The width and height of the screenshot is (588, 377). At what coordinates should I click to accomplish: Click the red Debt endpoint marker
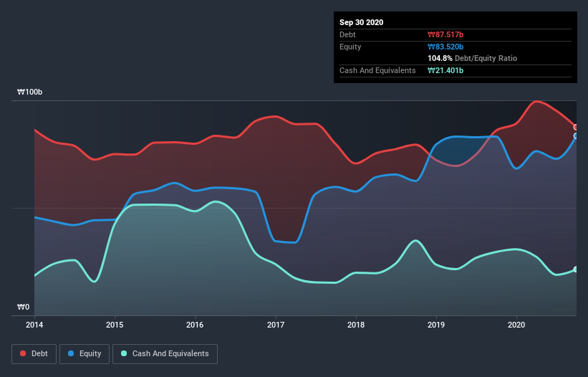576,127
